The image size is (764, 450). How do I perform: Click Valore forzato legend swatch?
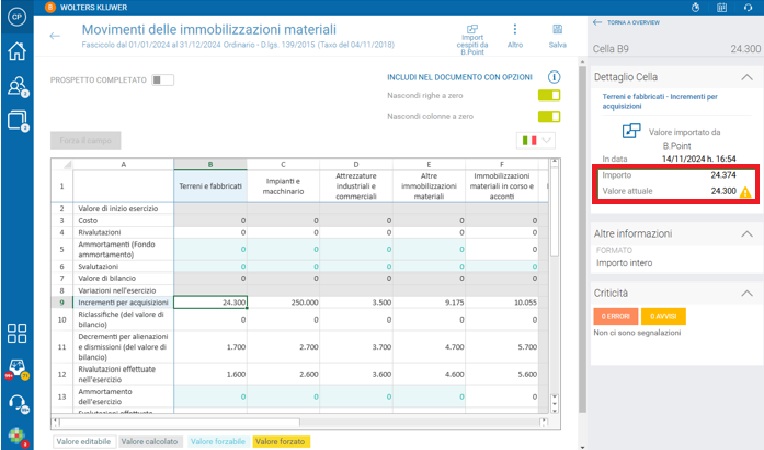click(x=281, y=441)
